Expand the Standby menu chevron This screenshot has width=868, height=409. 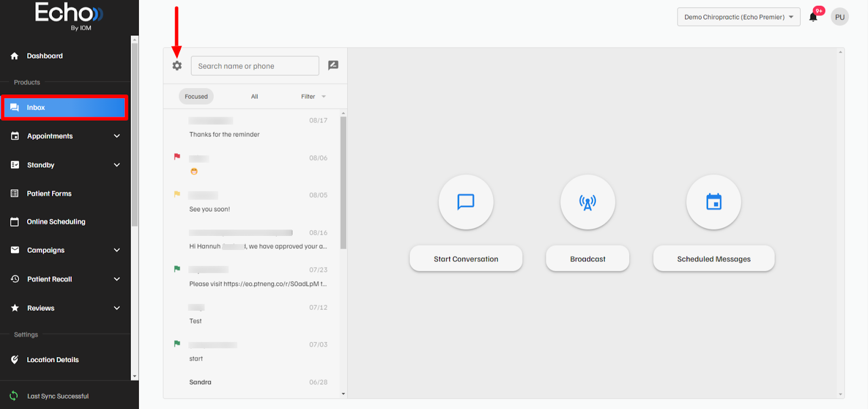(117, 165)
